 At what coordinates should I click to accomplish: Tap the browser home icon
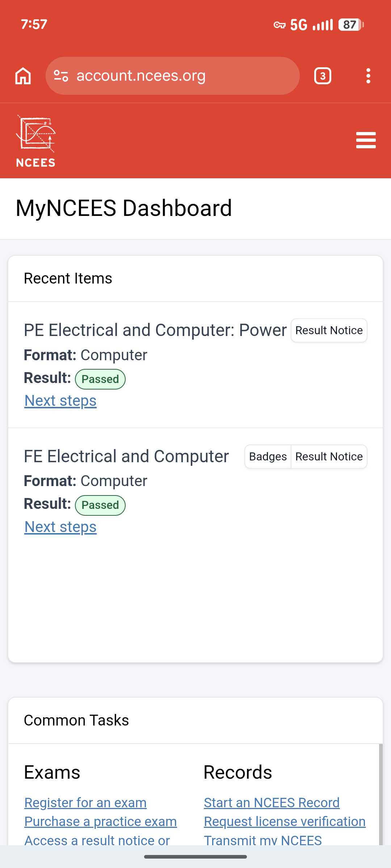[23, 76]
